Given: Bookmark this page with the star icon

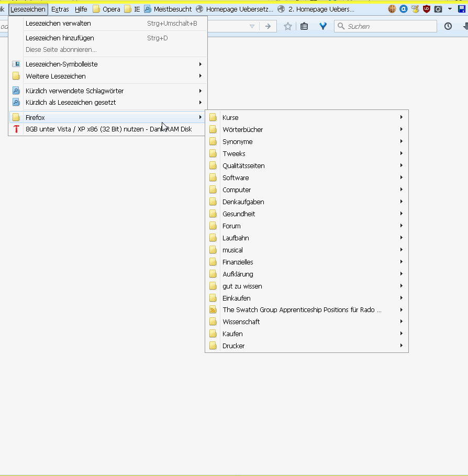Looking at the screenshot, I should pyautogui.click(x=288, y=26).
